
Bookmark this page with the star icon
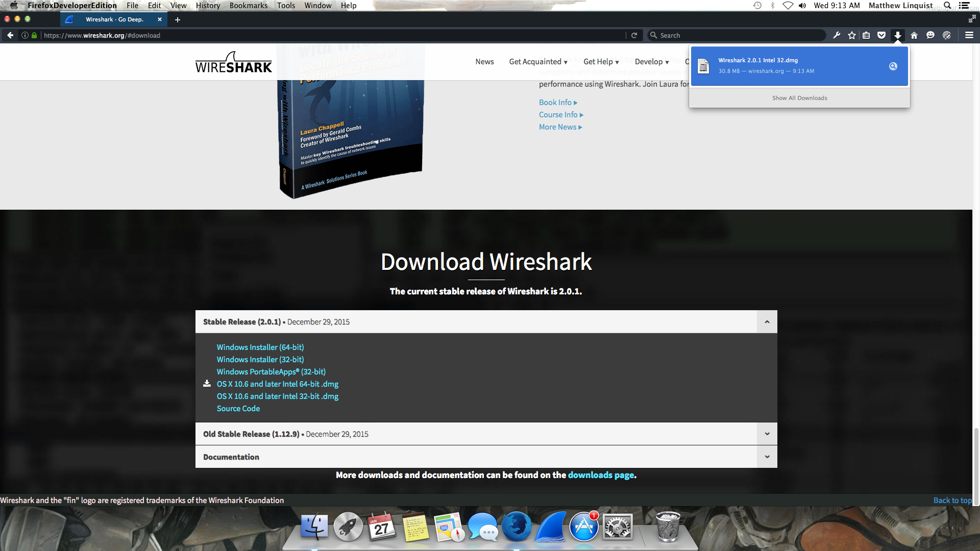(x=852, y=35)
